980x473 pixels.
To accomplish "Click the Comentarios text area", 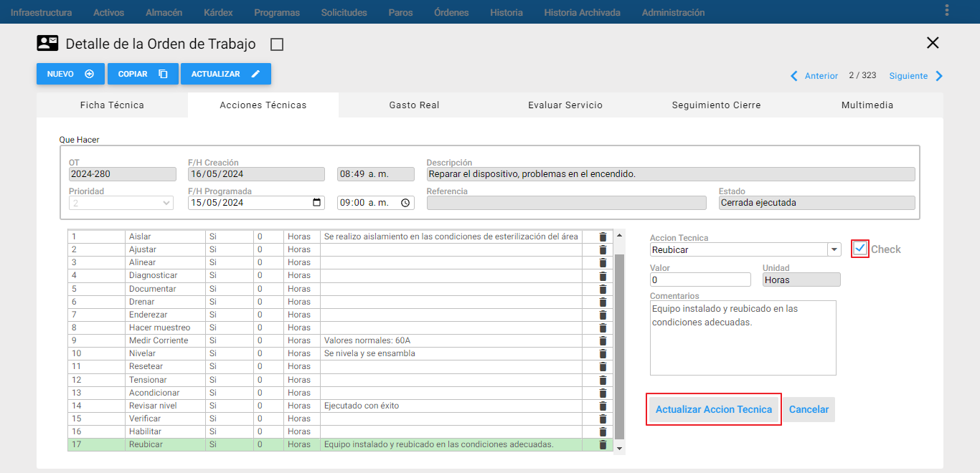I will click(743, 338).
